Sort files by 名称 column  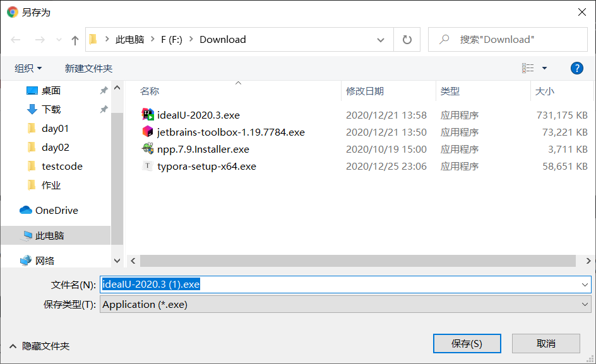(x=150, y=91)
